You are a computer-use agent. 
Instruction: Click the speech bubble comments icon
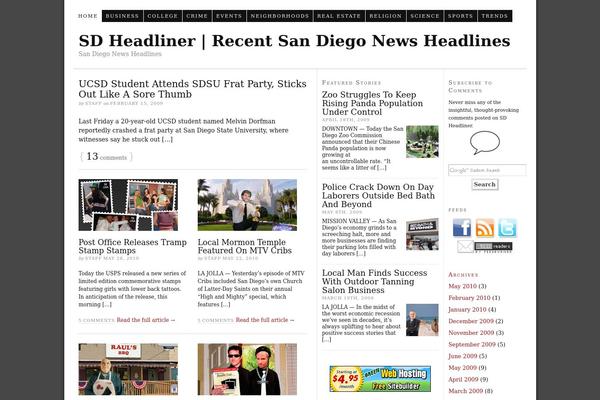tap(484, 143)
